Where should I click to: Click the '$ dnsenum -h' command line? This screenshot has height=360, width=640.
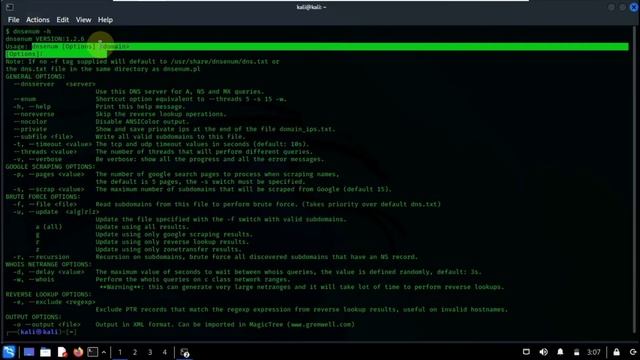click(28, 31)
